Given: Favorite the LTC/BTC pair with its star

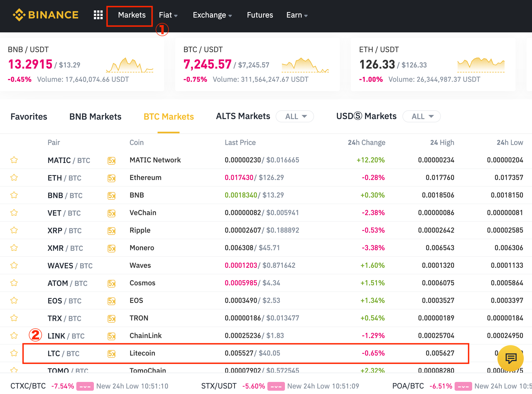Looking at the screenshot, I should 14,353.
